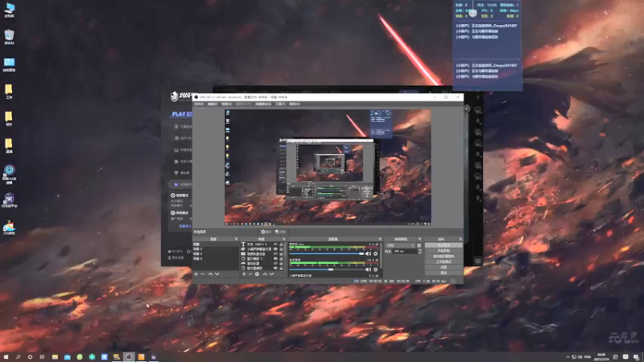Screen dimensions: 644x362
Task: Switch to OBS via taskbar icon
Action: point(129,357)
